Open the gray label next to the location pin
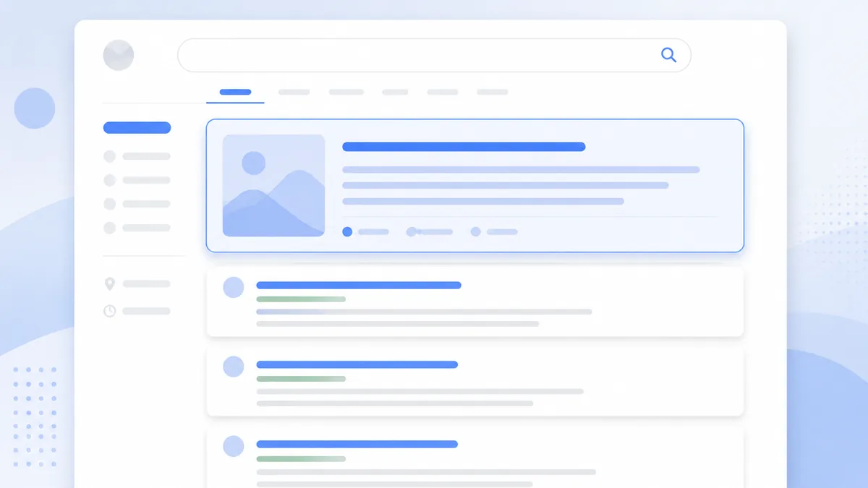 coord(146,284)
